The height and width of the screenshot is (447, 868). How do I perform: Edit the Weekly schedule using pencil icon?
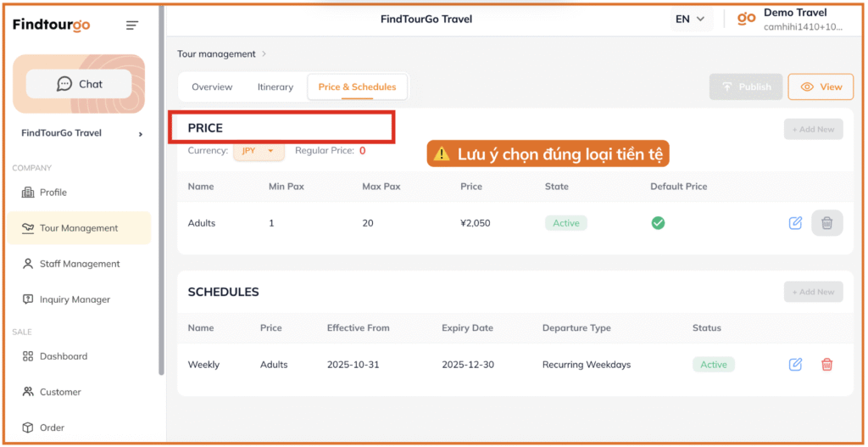[795, 365]
